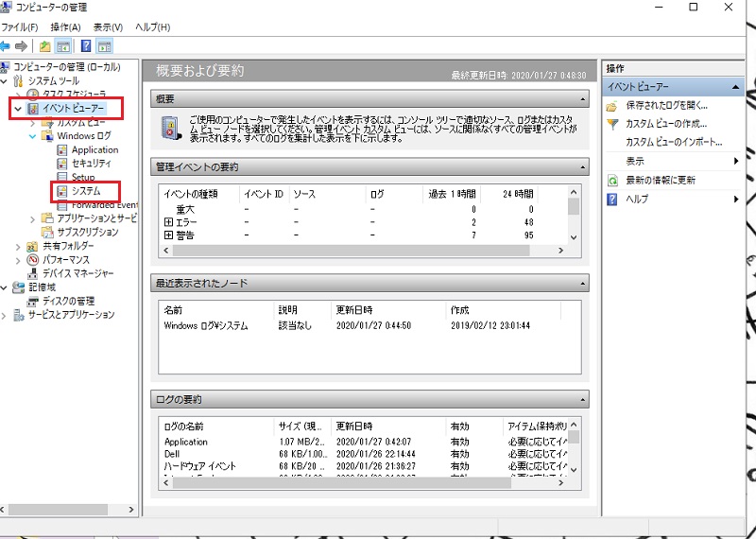Open the セキュリティ log node
The width and height of the screenshot is (756, 539).
point(91,164)
